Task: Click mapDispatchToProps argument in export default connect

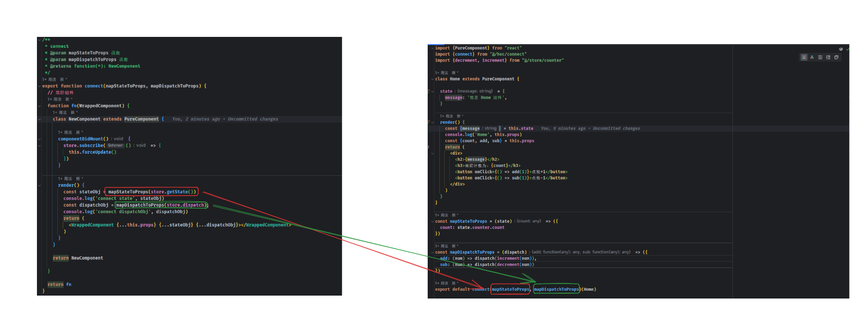Action: pyautogui.click(x=556, y=289)
